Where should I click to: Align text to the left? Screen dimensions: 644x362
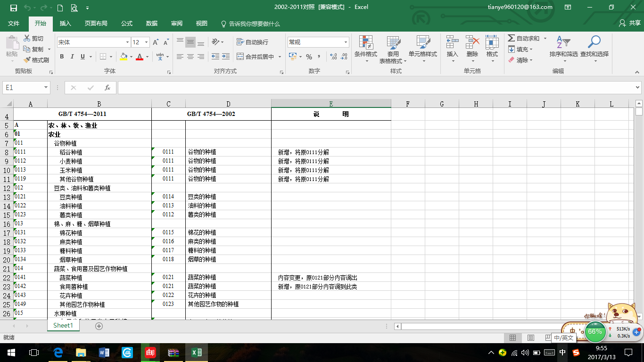(x=180, y=57)
